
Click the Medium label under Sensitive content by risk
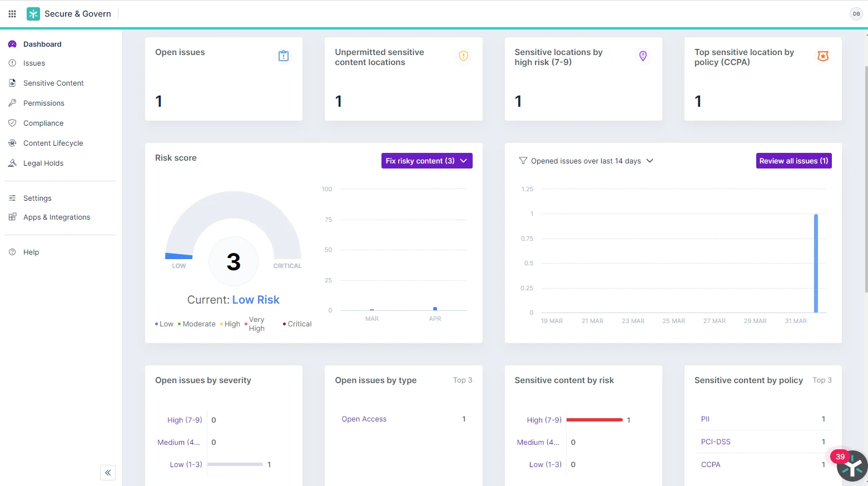[538, 442]
